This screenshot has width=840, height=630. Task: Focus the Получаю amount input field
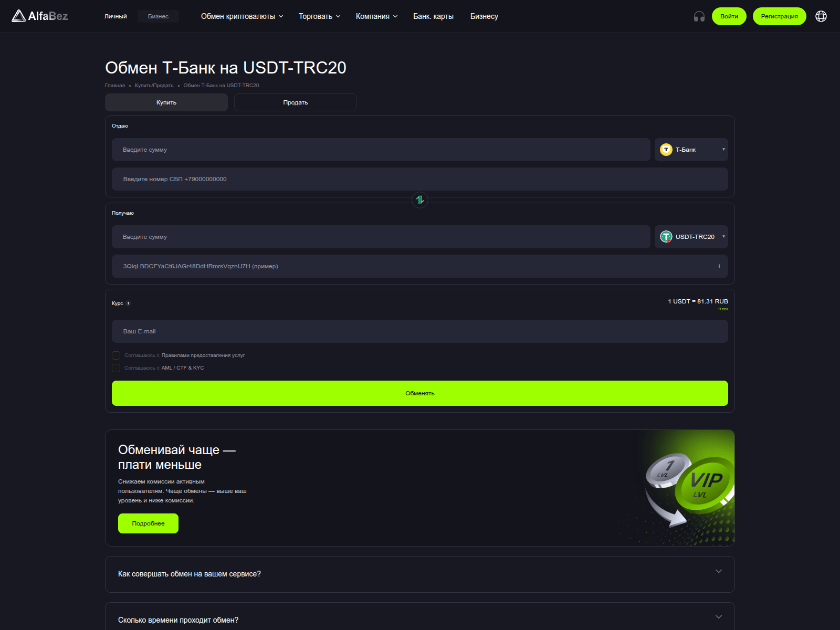(x=381, y=237)
